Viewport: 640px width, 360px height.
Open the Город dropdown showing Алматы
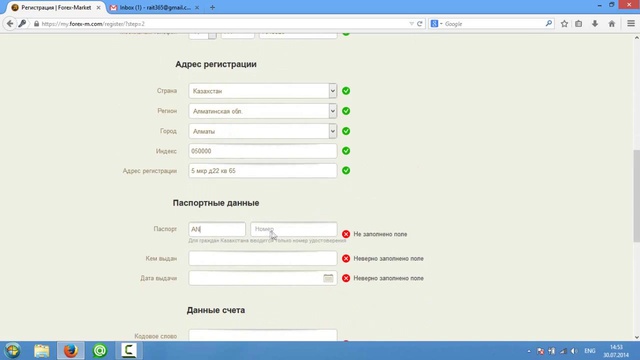click(262, 131)
